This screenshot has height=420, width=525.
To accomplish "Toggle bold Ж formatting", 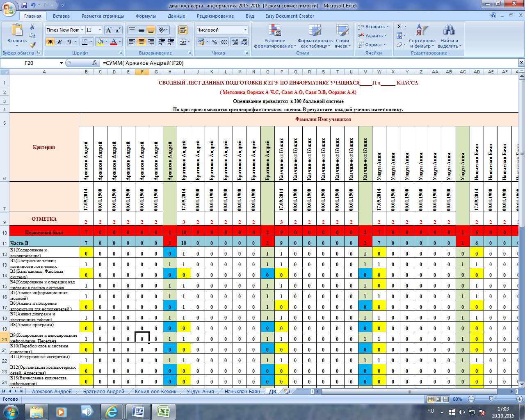I will (50, 41).
